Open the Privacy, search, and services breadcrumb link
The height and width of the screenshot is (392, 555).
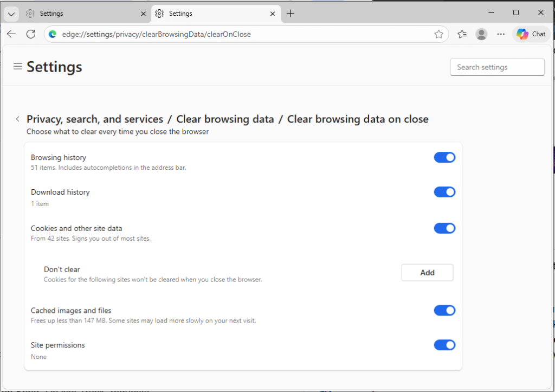click(95, 119)
